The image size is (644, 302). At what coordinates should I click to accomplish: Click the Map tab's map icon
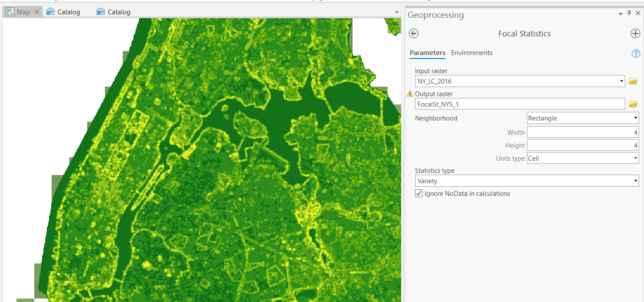(10, 12)
